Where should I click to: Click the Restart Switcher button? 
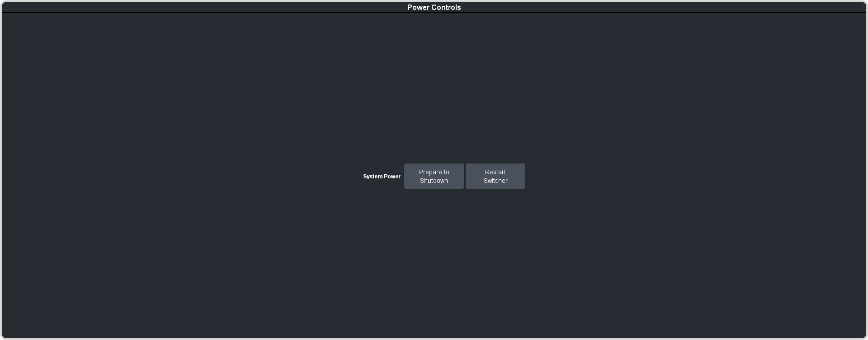(x=495, y=176)
